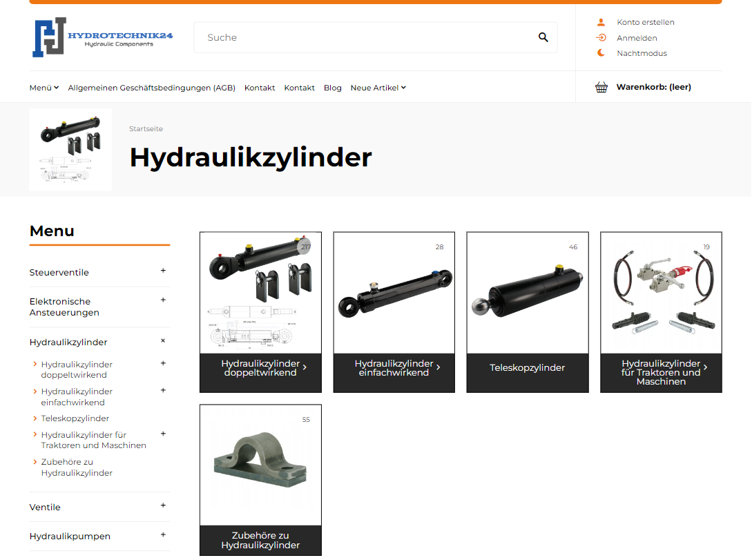
Task: Open Hydraulikzylinder doppeltwirkend sidebar link
Action: coord(77,369)
